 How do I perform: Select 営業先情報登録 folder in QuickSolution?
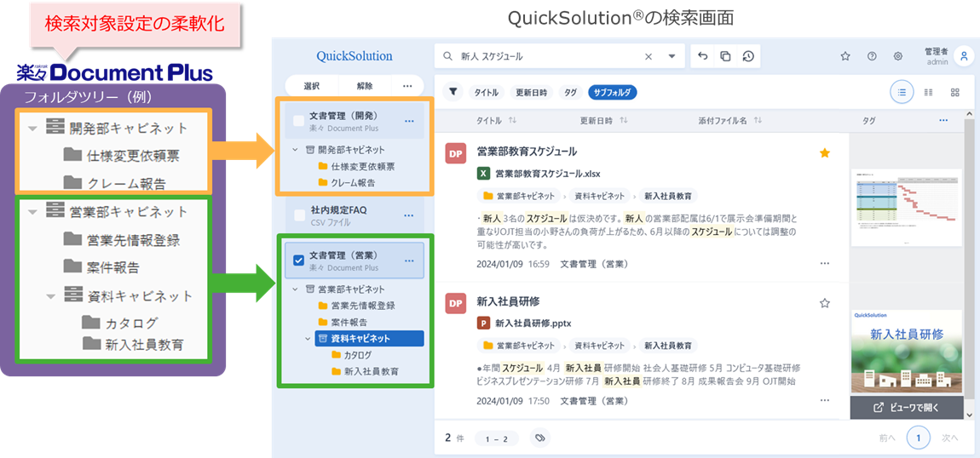(356, 306)
